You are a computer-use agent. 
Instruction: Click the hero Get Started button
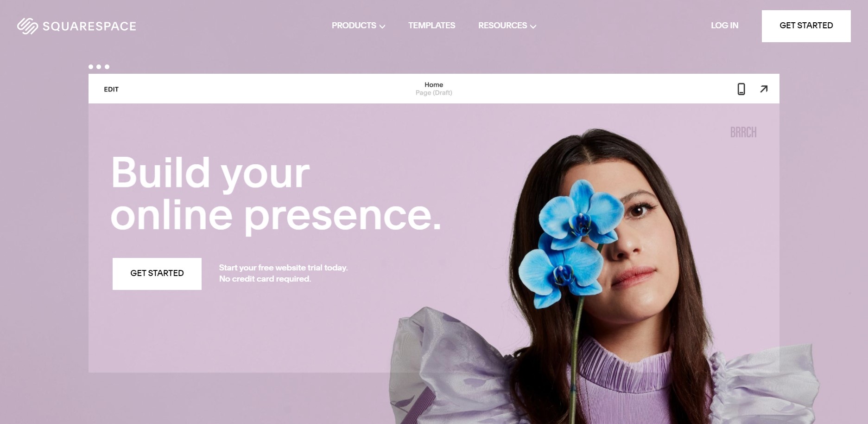coord(157,274)
